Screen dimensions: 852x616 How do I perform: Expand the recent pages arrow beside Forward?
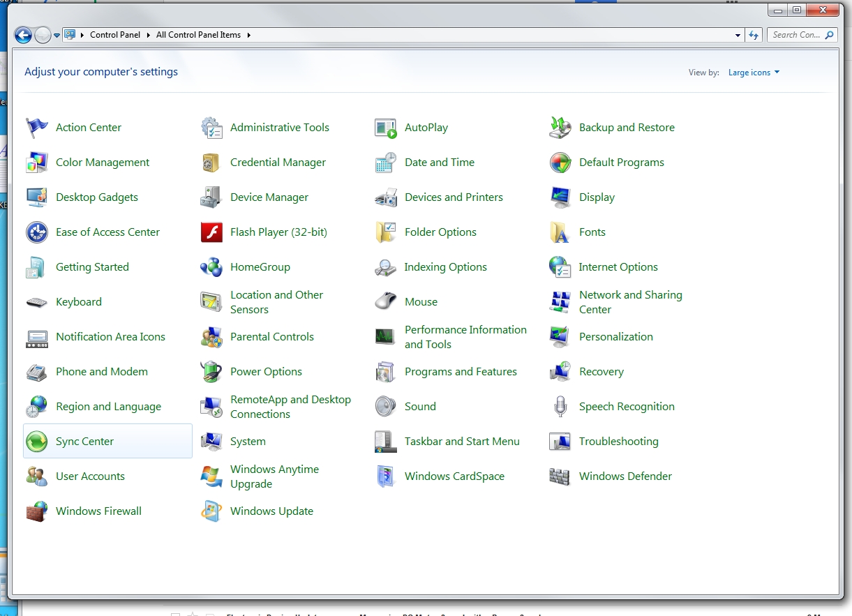[57, 35]
